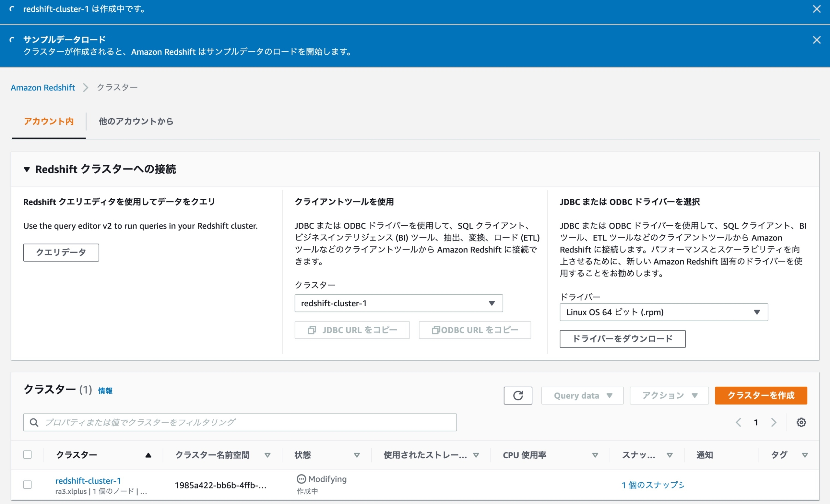Open the Linux OS 64 ビット driver dropdown
The height and width of the screenshot is (504, 830).
click(x=664, y=312)
